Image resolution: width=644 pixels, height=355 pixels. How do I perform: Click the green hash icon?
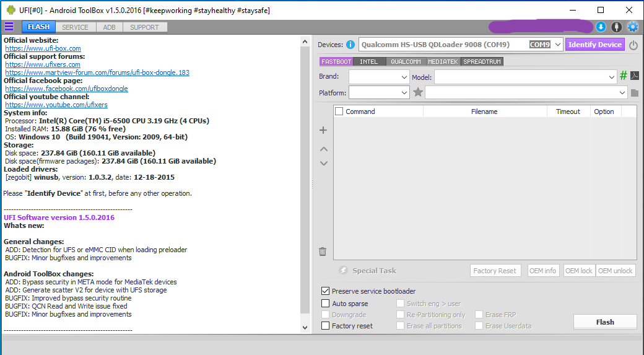click(624, 75)
